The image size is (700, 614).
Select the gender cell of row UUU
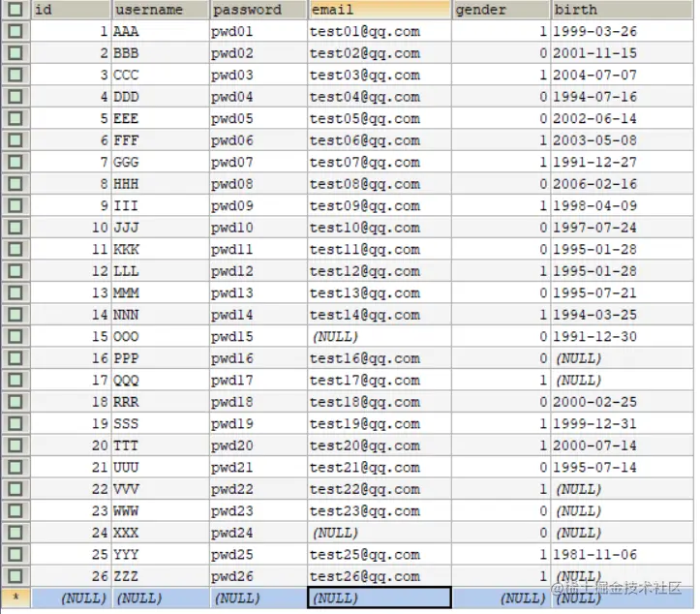pyautogui.click(x=501, y=467)
